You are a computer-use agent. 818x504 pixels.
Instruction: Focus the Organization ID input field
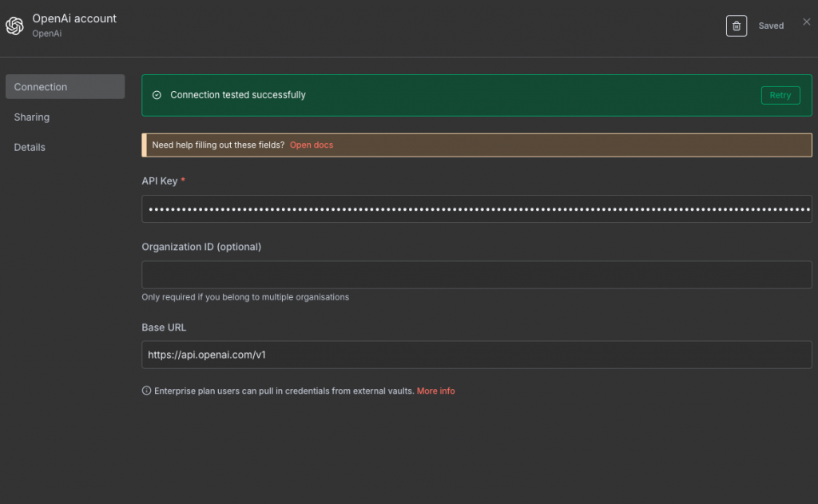click(476, 275)
